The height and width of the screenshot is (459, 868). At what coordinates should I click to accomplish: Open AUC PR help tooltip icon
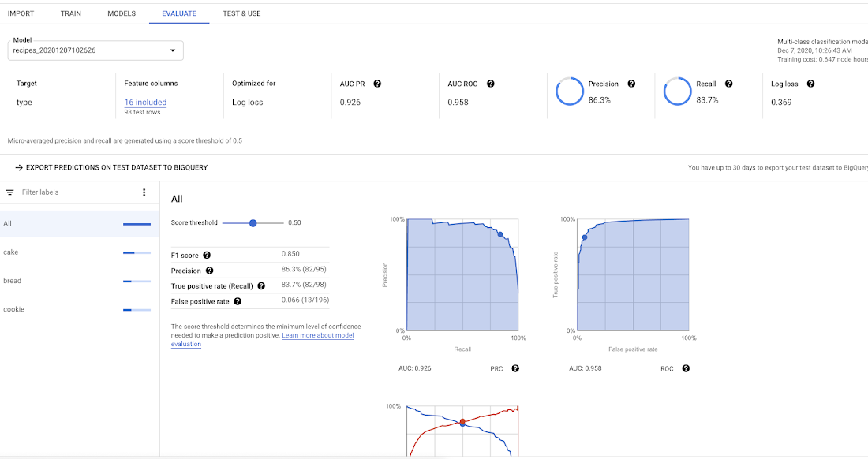[x=377, y=84]
